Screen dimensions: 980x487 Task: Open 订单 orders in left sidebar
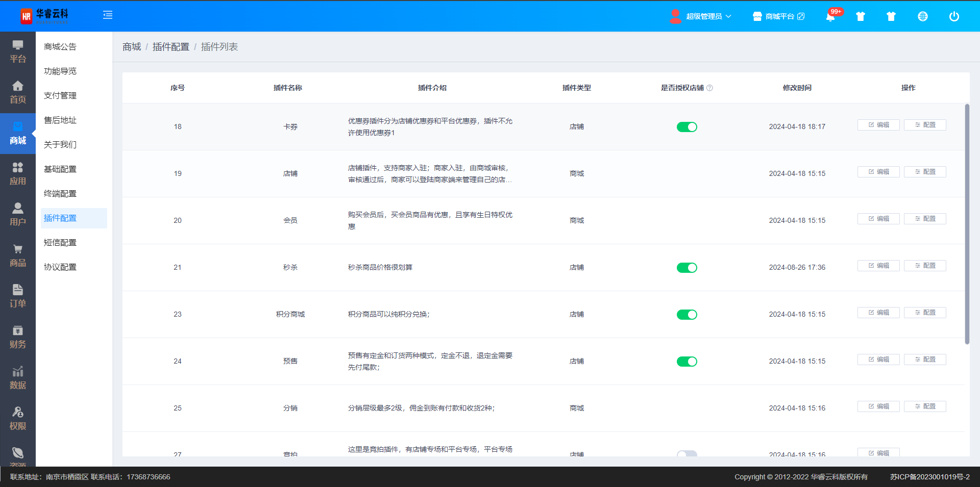click(x=18, y=296)
